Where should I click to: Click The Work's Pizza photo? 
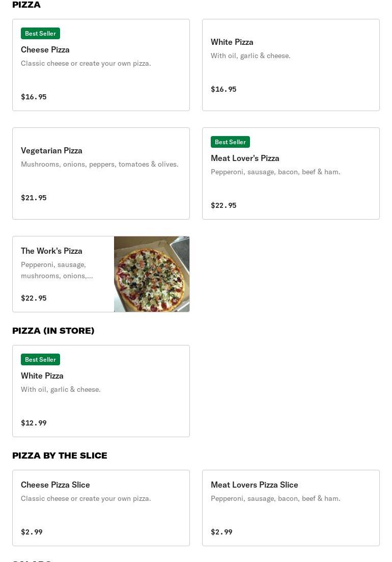pyautogui.click(x=152, y=274)
